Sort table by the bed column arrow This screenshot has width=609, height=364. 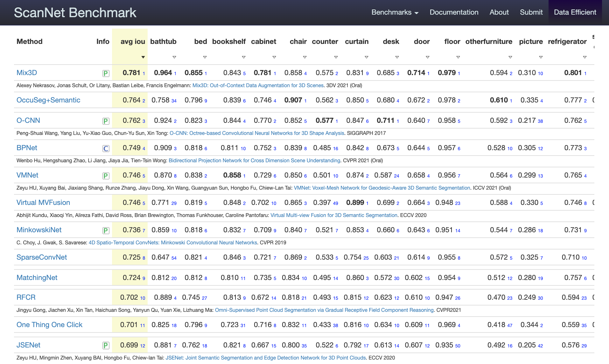[205, 57]
